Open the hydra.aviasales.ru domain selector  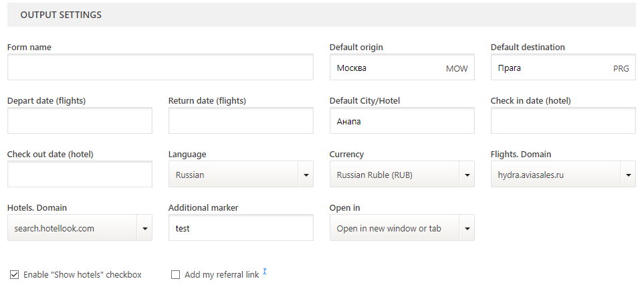tap(562, 175)
